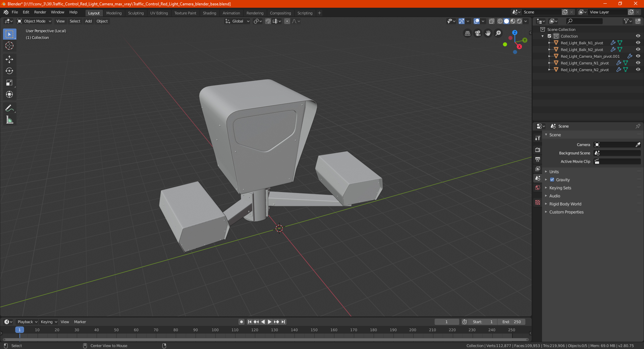Select the Rotate tool

pos(9,71)
